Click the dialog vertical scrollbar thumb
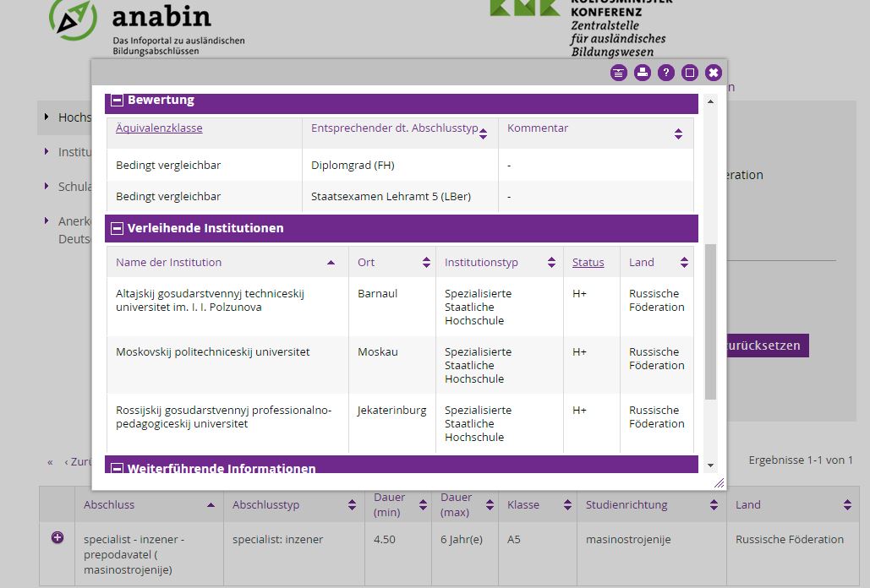The image size is (870, 588). [710, 321]
